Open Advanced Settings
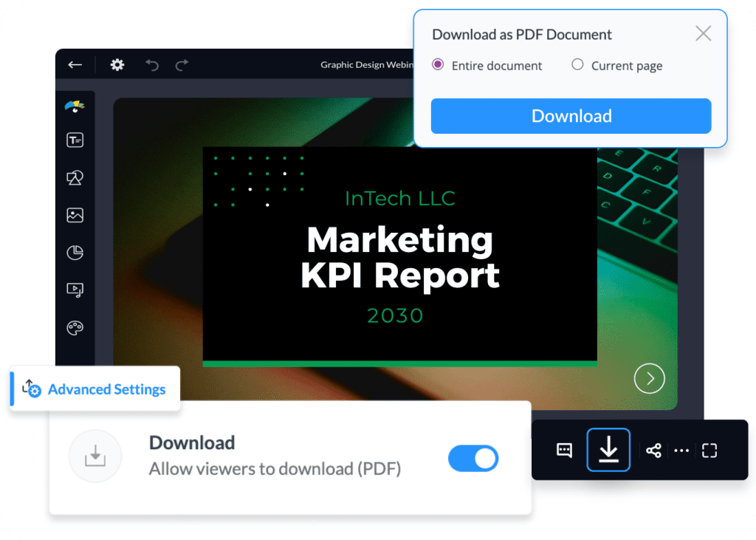The width and height of the screenshot is (756, 540). pos(94,389)
